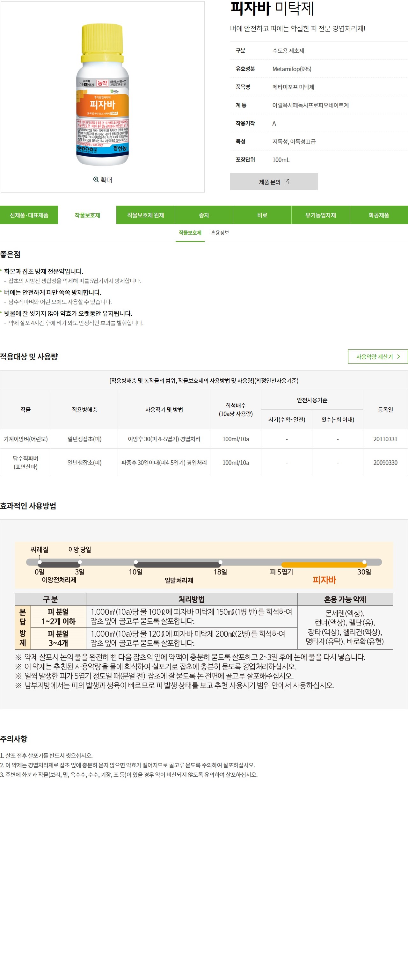Open the 종자 tab

pyautogui.click(x=204, y=215)
